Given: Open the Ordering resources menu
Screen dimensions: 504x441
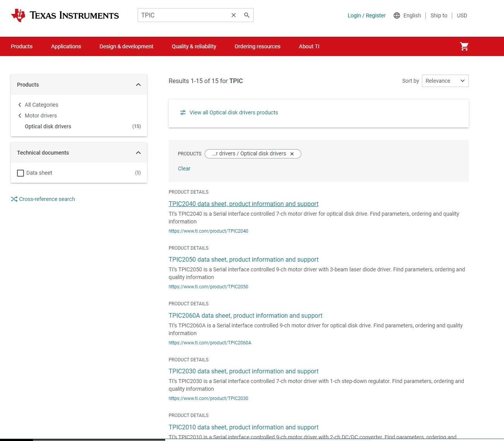Looking at the screenshot, I should (x=257, y=46).
